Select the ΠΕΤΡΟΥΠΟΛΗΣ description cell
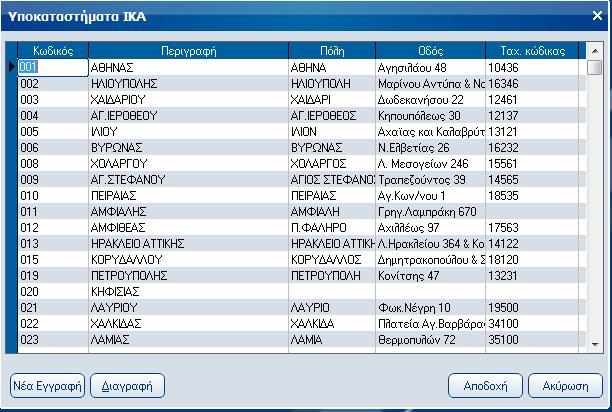Image resolution: width=612 pixels, height=412 pixels. click(189, 275)
